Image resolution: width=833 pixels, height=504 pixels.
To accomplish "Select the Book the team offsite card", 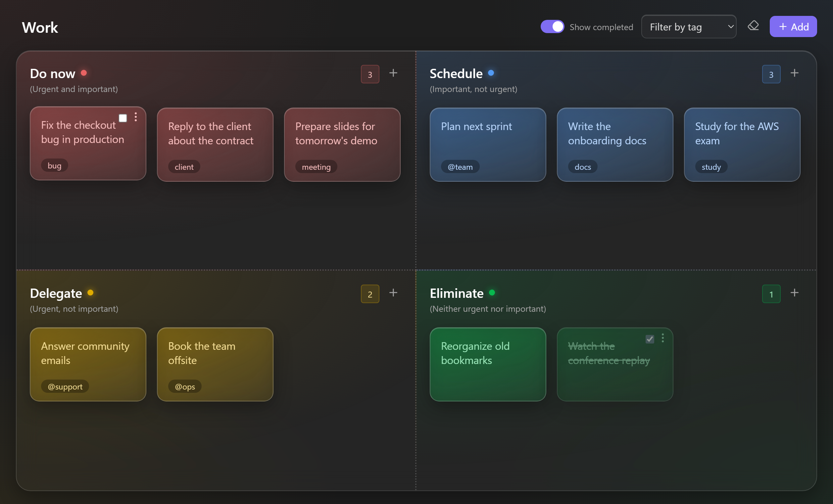I will tap(215, 364).
